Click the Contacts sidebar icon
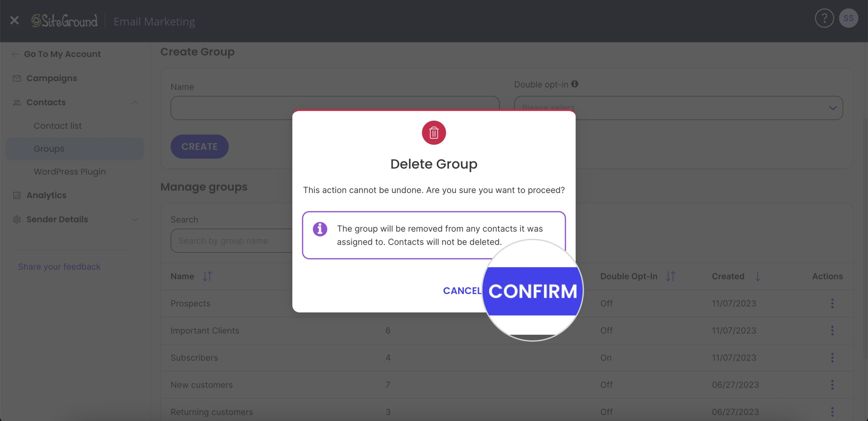The height and width of the screenshot is (421, 868). (17, 101)
